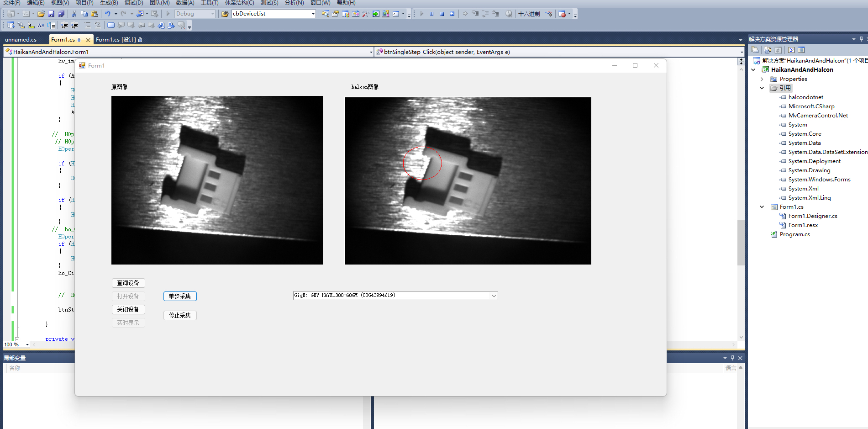868x429 pixels.
Task: Select halcondotnet reference in Solution Explorer
Action: pyautogui.click(x=805, y=97)
